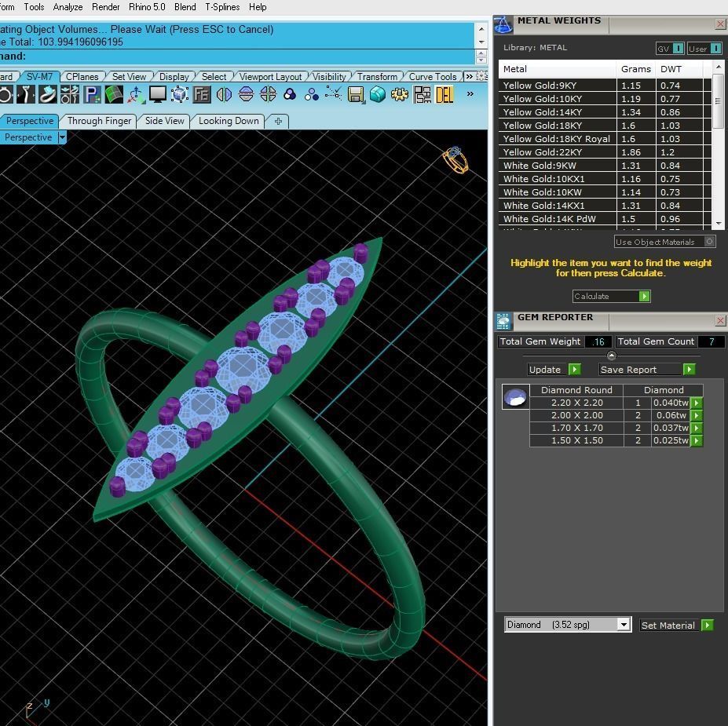Open the T-Splines menu
Viewport: 728px width, 726px height.
pyautogui.click(x=222, y=7)
